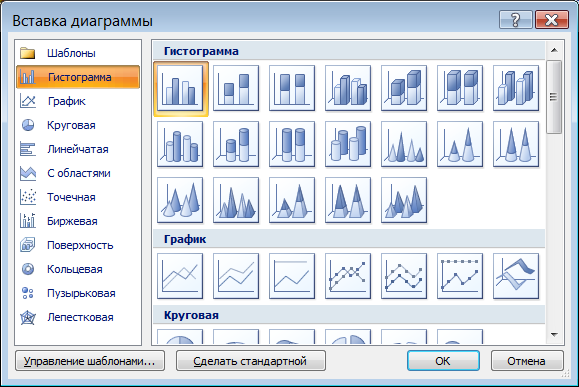
Task: Select the basic line chart thumbnail
Action: click(180, 276)
